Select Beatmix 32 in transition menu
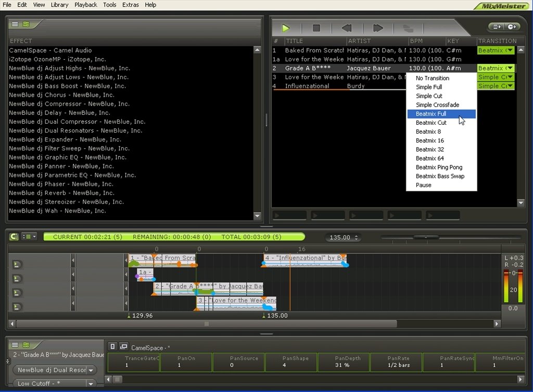This screenshot has width=533, height=392. [441, 149]
